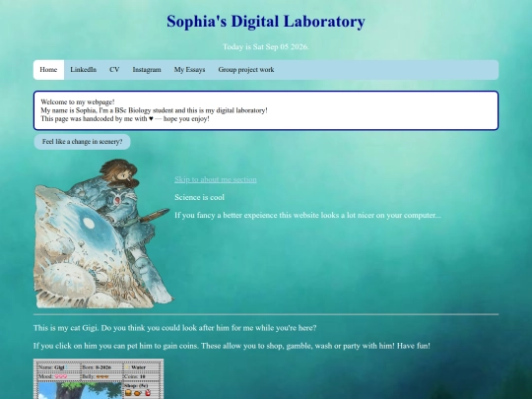This screenshot has height=399, width=532.
Task: Click the 'Science is cool' text
Action: 199,197
